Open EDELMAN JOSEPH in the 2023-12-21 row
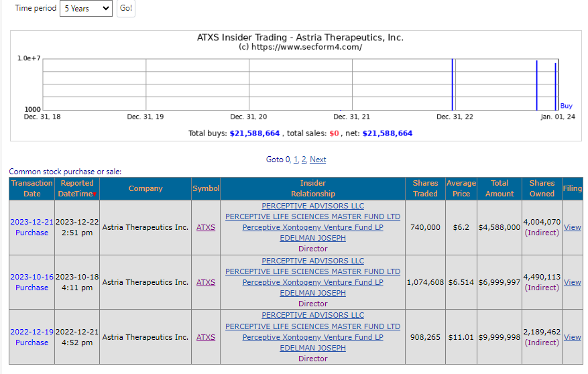 coord(312,238)
